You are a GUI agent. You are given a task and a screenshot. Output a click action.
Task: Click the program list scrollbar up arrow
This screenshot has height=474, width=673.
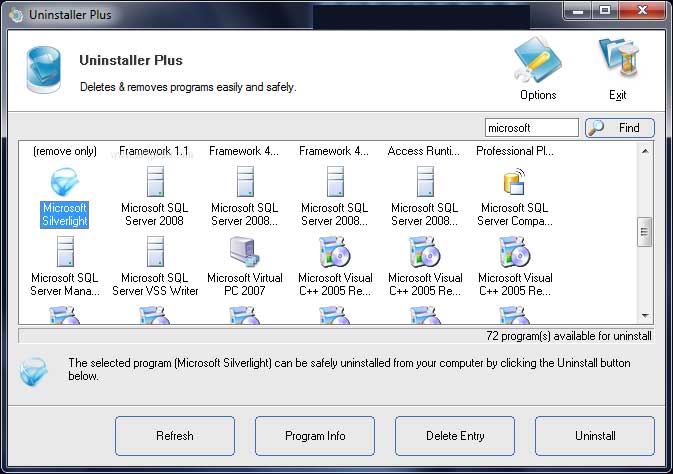point(645,151)
